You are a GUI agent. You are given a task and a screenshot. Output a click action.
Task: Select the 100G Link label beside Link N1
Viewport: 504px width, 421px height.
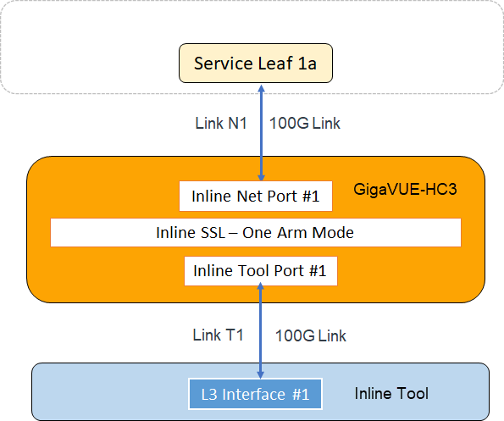304,124
